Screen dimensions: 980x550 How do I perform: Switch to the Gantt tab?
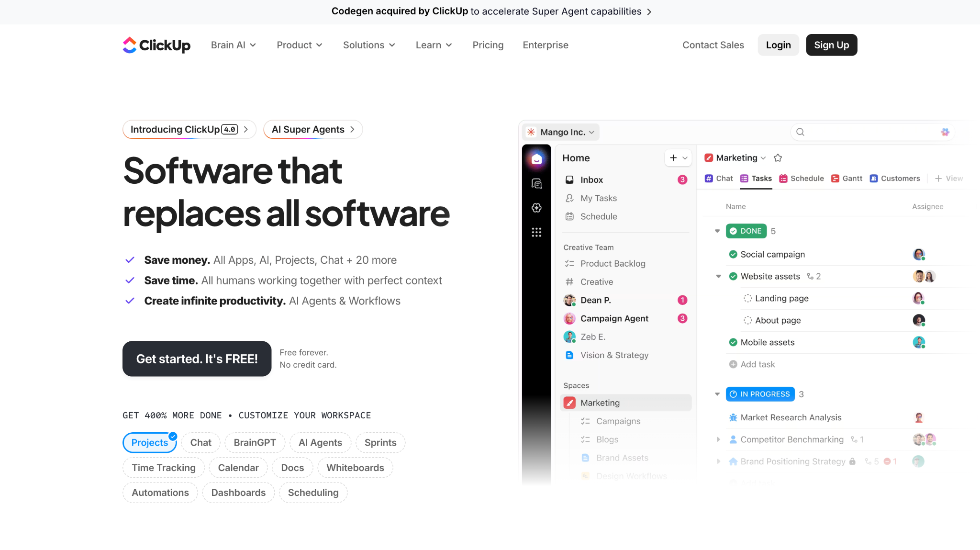[846, 179]
